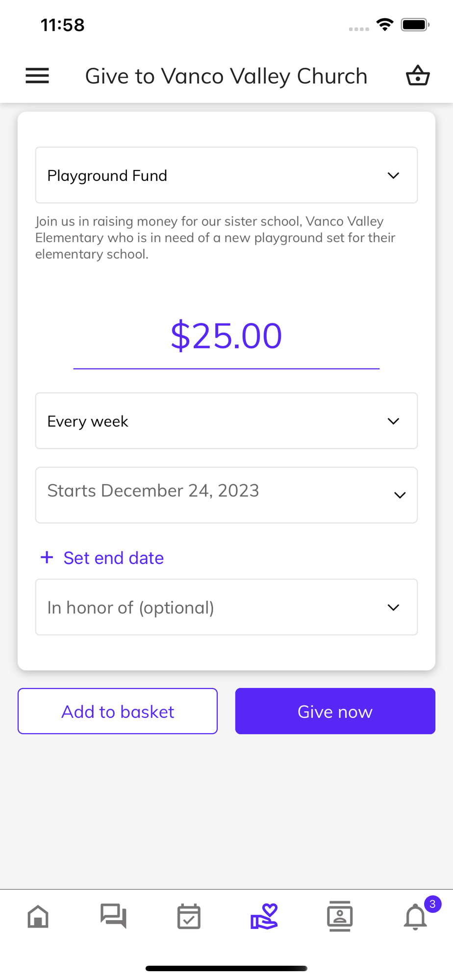Open the giving basket icon
This screenshot has height=980, width=453.
tap(418, 76)
